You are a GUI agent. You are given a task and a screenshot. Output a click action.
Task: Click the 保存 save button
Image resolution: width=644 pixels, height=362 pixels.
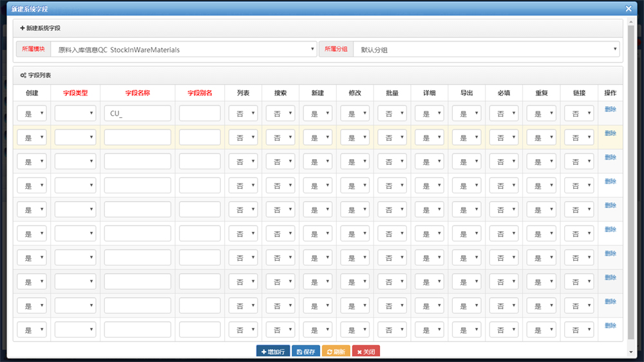click(306, 352)
